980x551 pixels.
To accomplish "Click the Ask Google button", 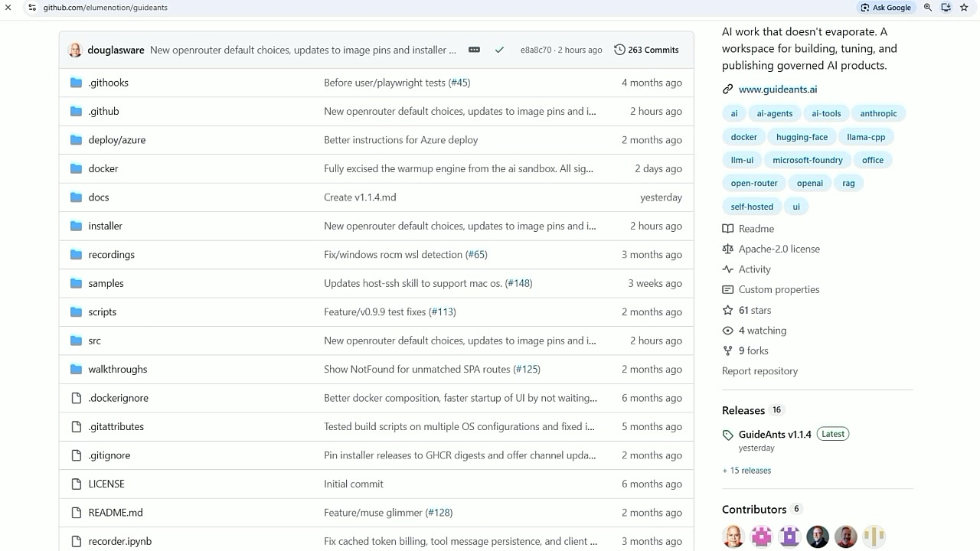I will click(886, 8).
